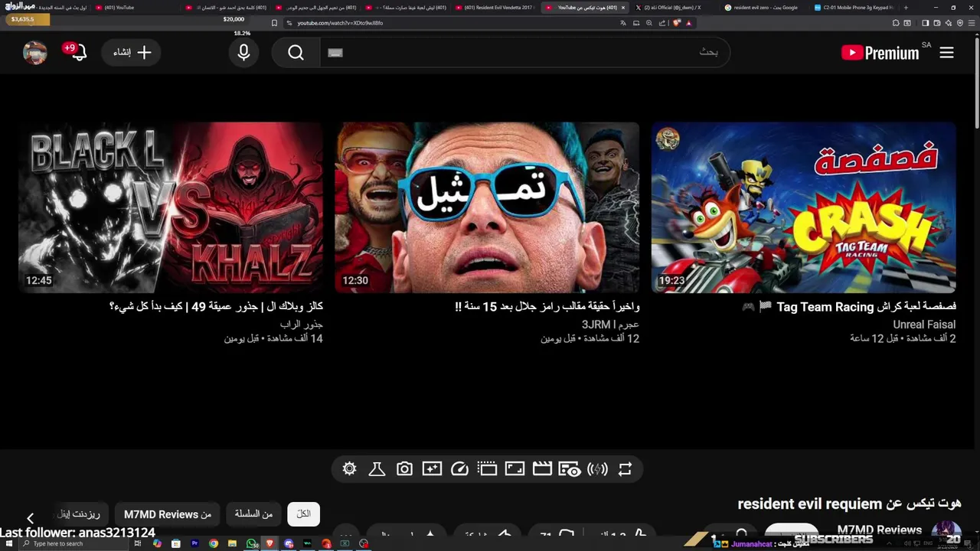Take a screenshot with the camera icon

point(404,469)
